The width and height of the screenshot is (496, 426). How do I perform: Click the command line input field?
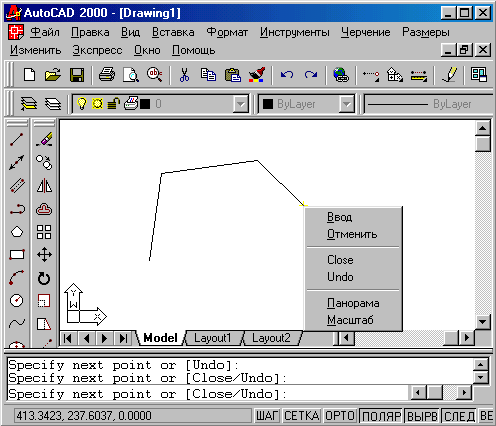(x=207, y=394)
